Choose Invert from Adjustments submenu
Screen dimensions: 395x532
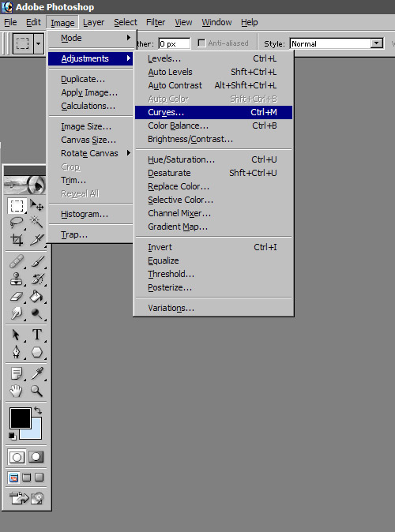213,247
